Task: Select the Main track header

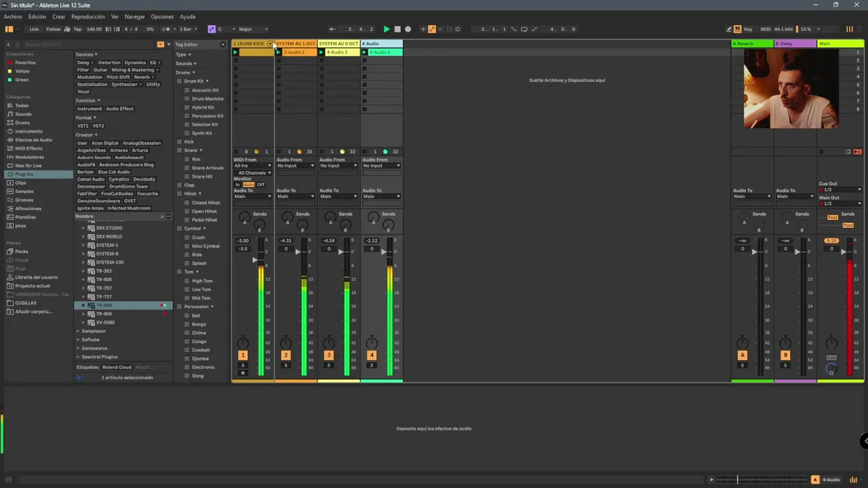Action: (x=840, y=43)
